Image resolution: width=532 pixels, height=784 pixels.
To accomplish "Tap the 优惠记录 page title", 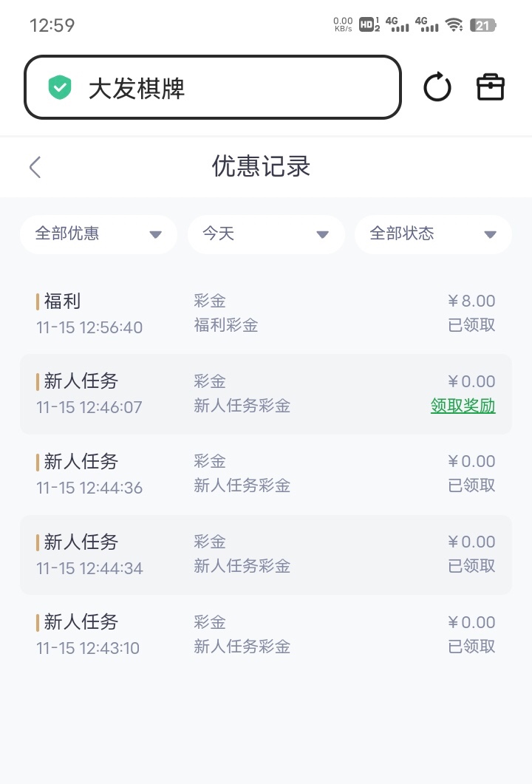I will point(262,167).
